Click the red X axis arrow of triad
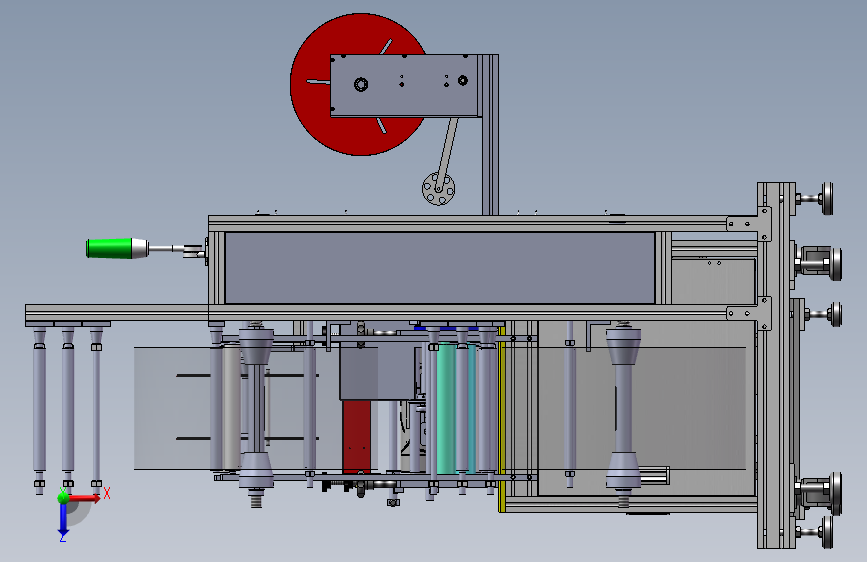867x562 pixels. 86,498
